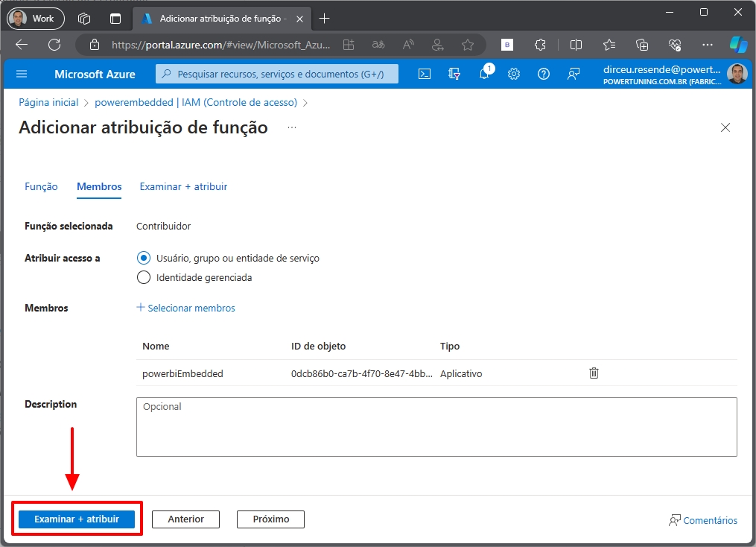Click the Azure search resources box
756x547 pixels.
point(277,74)
